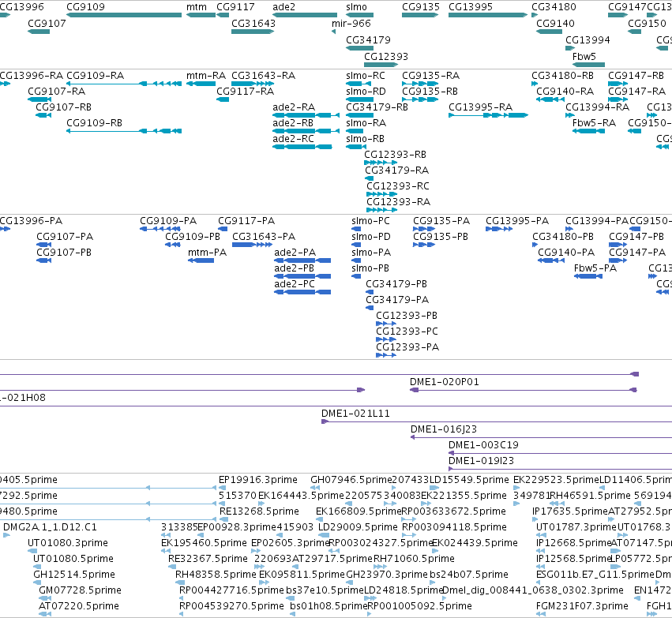Click the CG9107 gene label
The height and width of the screenshot is (618, 672).
[x=47, y=23]
